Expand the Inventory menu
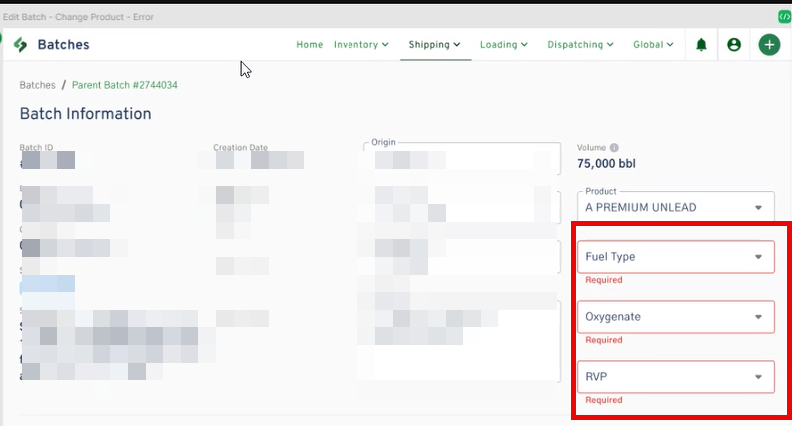This screenshot has width=792, height=426. [x=361, y=45]
